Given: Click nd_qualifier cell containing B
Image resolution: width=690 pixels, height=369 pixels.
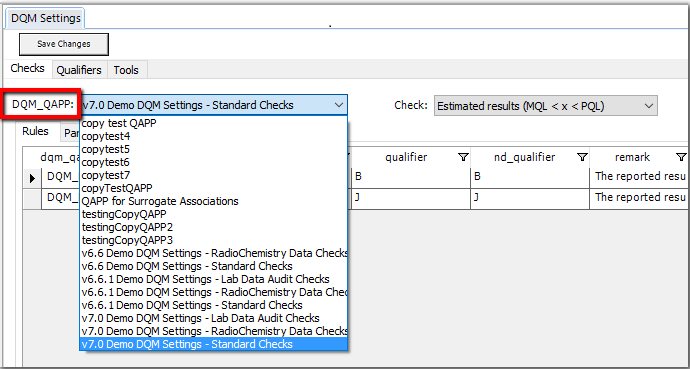Looking at the screenshot, I should 530,178.
